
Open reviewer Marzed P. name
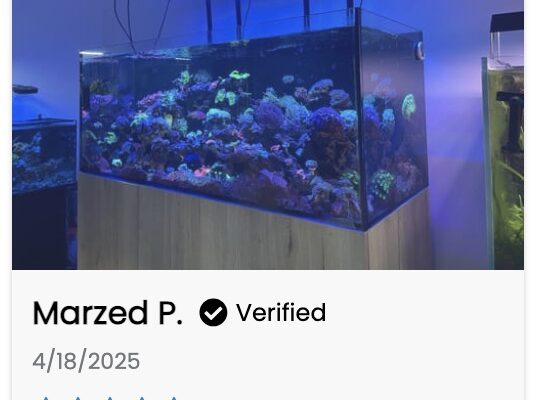(107, 312)
